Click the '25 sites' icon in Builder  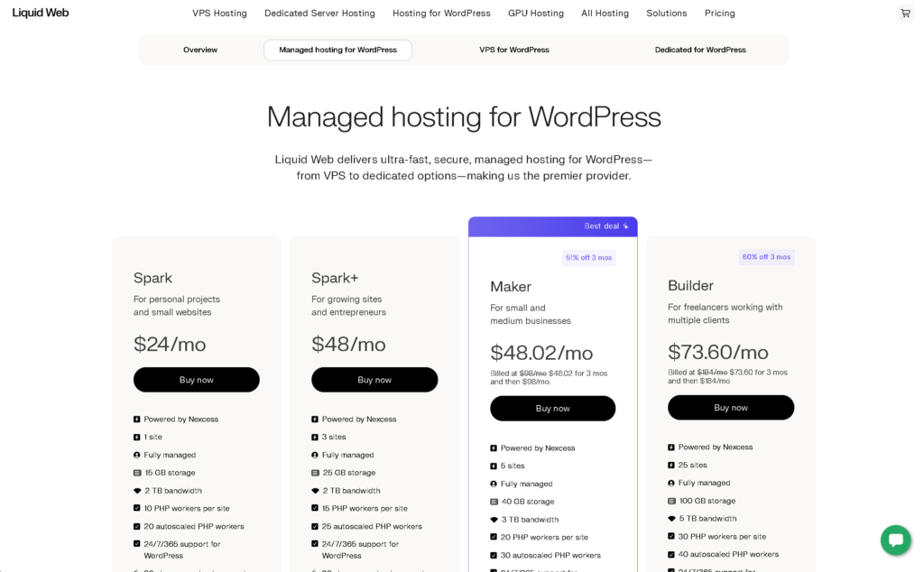pyautogui.click(x=671, y=465)
